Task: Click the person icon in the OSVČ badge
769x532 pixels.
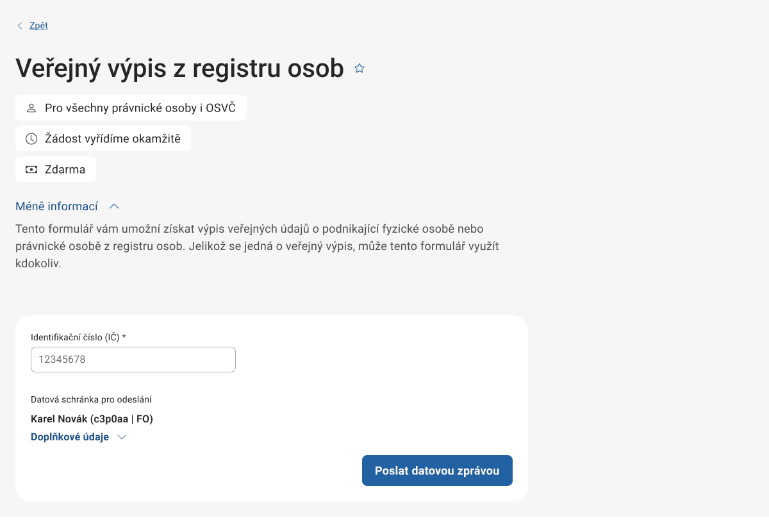Action: tap(31, 108)
